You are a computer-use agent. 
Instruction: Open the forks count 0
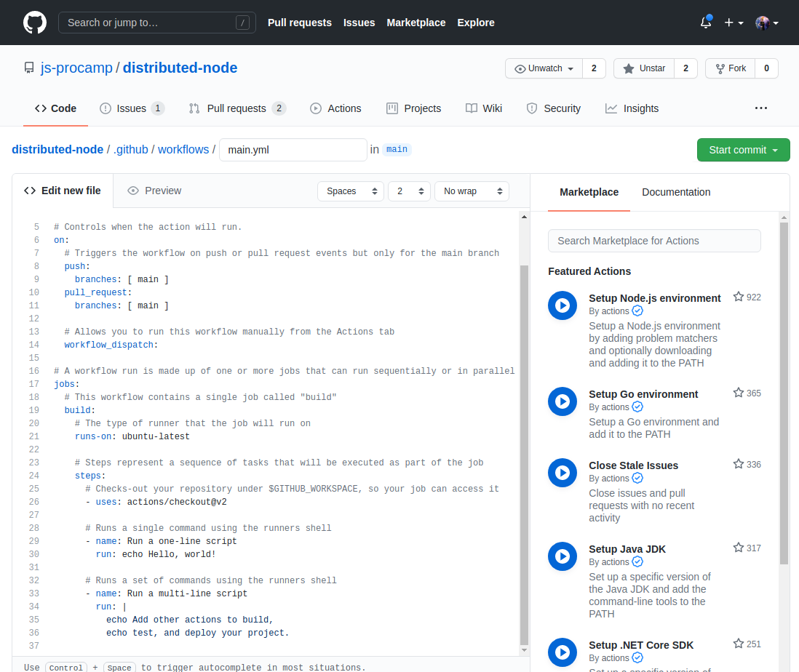pyautogui.click(x=766, y=68)
